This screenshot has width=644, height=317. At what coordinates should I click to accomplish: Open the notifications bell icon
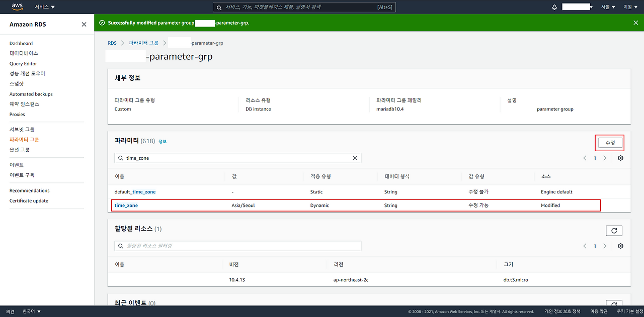coord(554,7)
